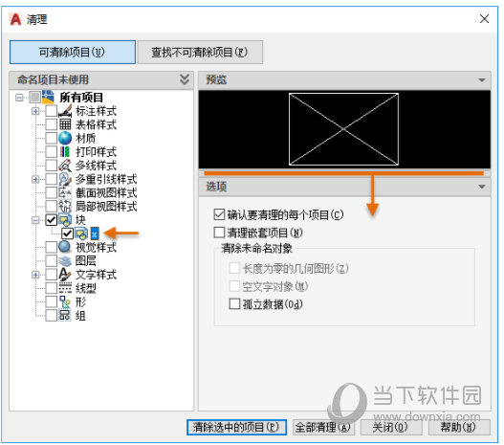Collapse the 命名项目未使用 panel chevron
Viewport: 504px width, 445px height.
click(185, 79)
